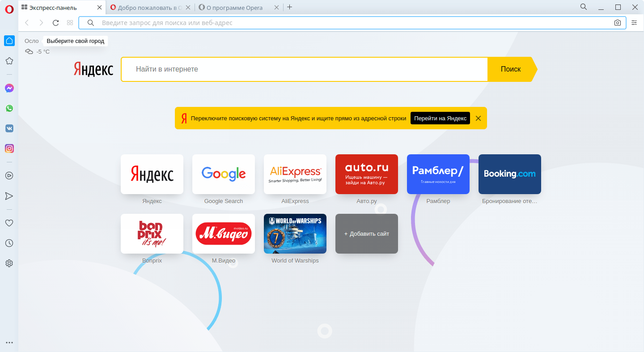Image resolution: width=644 pixels, height=352 pixels.
Task: Click the cloud weather icon
Action: coord(29,51)
